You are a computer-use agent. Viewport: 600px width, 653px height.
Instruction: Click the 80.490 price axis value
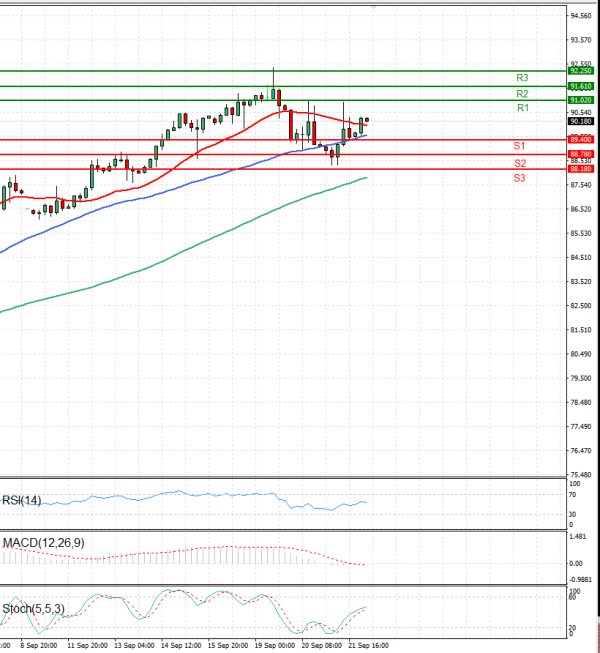581,354
